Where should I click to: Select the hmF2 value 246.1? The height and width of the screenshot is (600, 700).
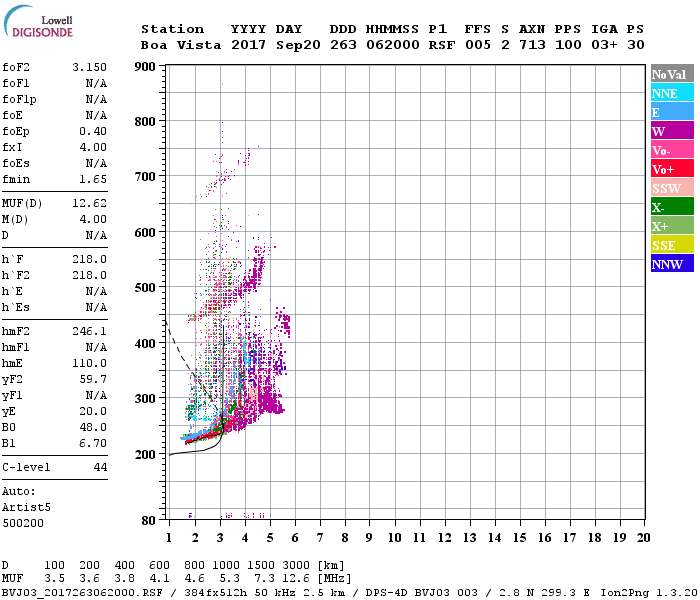[89, 330]
